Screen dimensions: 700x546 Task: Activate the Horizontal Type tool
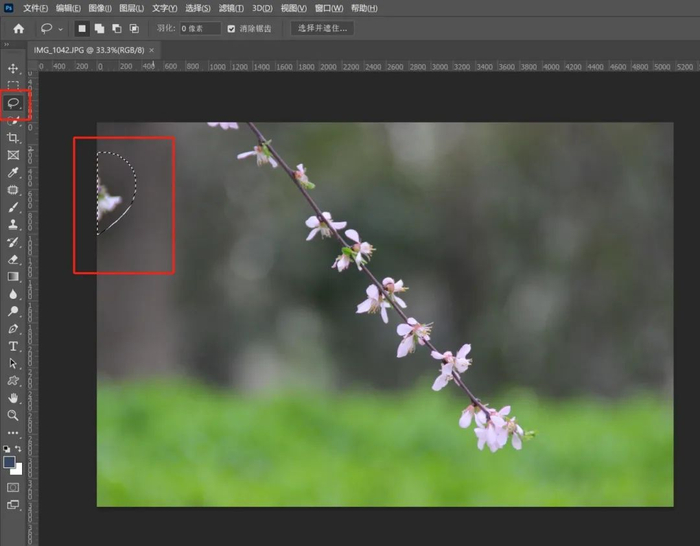tap(13, 346)
